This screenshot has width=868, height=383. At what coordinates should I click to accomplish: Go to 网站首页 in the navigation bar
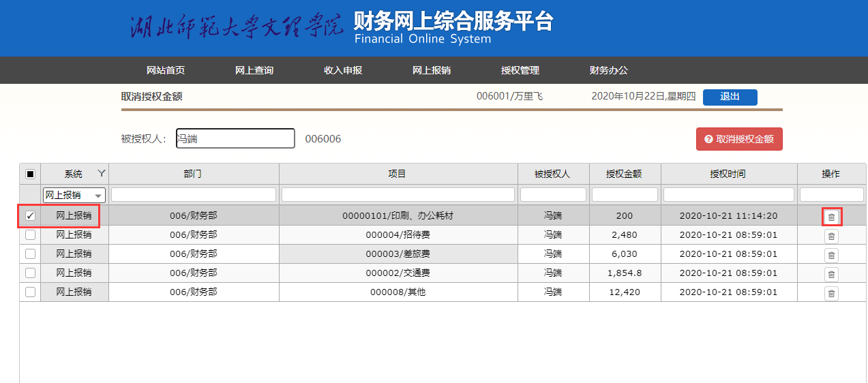[x=166, y=70]
